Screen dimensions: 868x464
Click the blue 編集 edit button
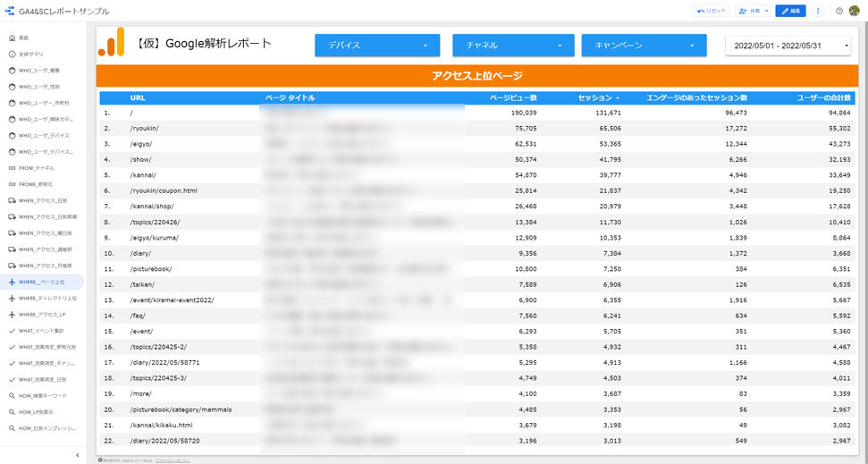coord(790,11)
